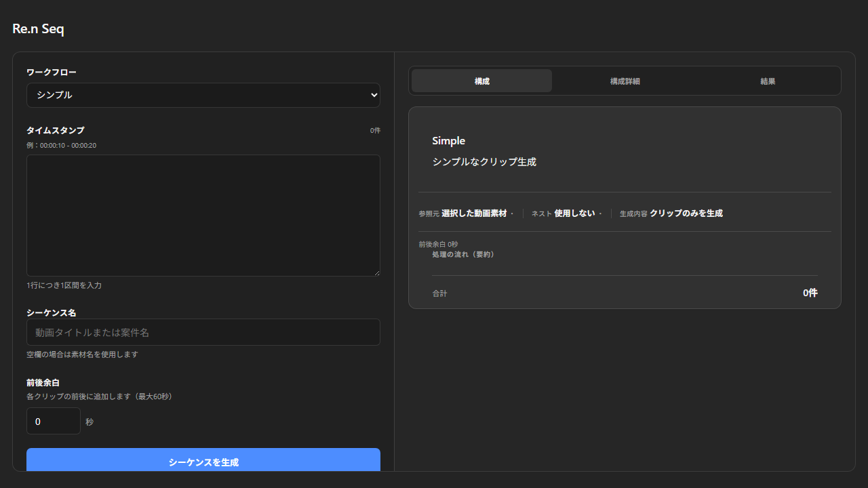
Task: Click the 前後余白 seconds number field
Action: pyautogui.click(x=54, y=421)
